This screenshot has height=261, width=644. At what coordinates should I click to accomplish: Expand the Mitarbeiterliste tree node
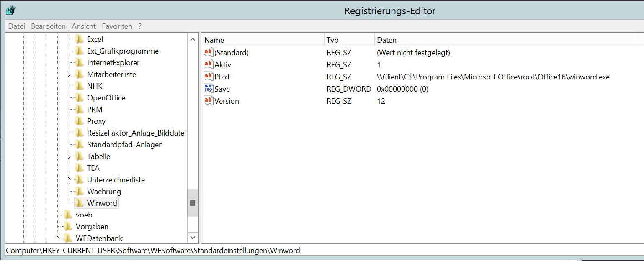click(69, 74)
